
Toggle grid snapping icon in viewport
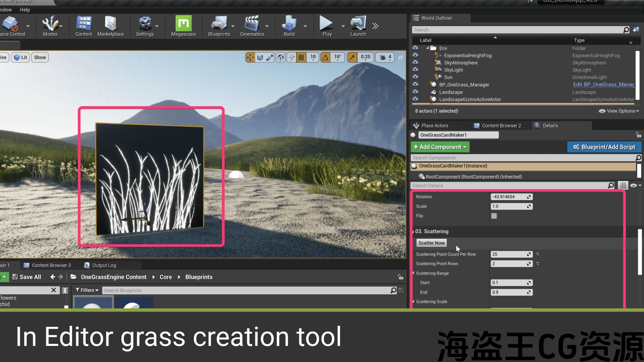(x=301, y=58)
